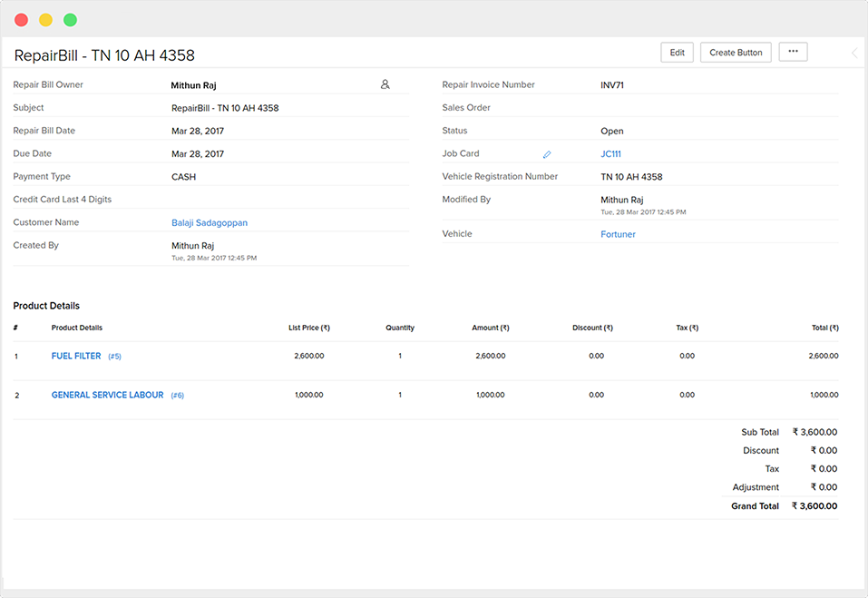The width and height of the screenshot is (868, 598).
Task: Click the previous record chevron arrow
Action: 853,54
